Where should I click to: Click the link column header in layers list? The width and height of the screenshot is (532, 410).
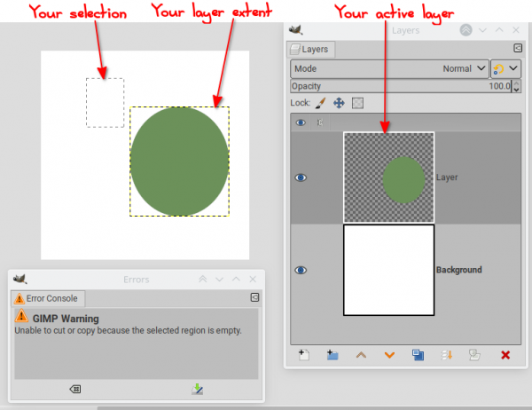[319, 122]
